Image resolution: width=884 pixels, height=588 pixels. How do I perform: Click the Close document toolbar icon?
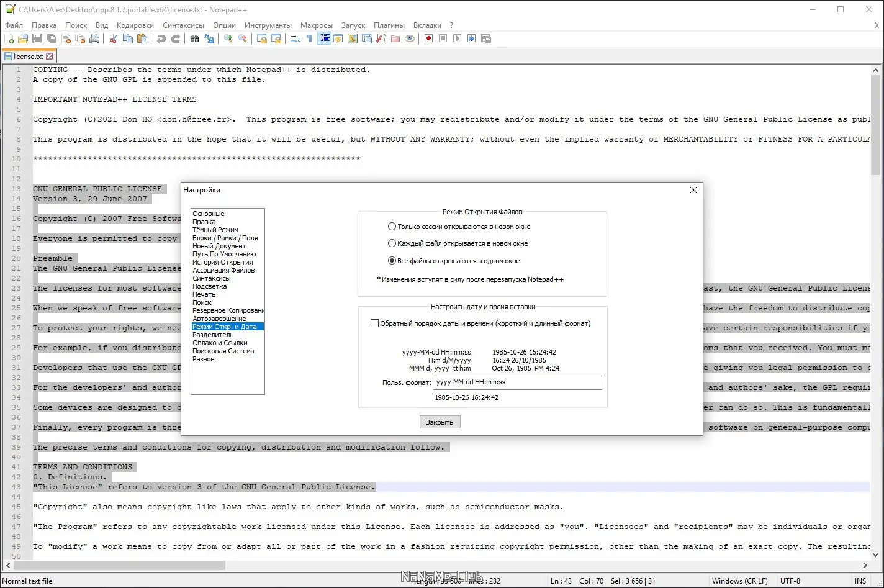pos(66,38)
